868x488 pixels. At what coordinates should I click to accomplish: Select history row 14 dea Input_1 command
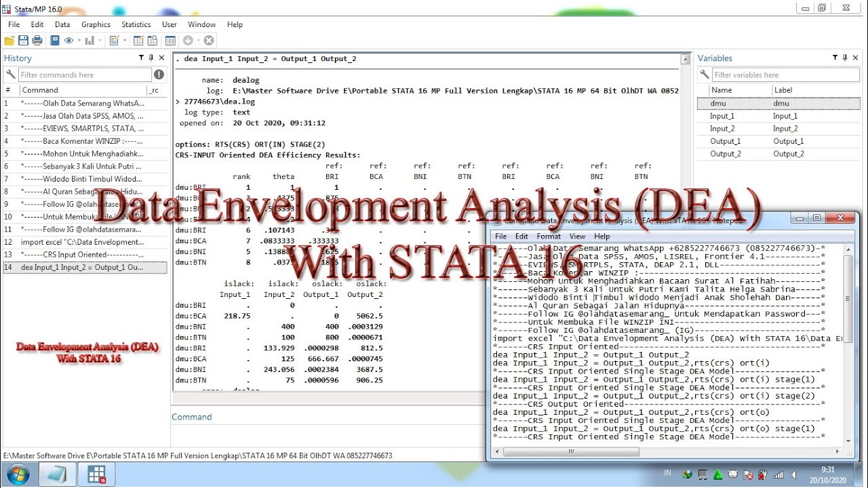[x=85, y=267]
